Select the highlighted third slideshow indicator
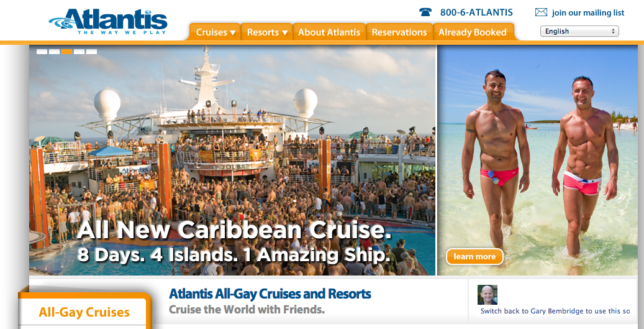644x329 pixels. pos(66,52)
